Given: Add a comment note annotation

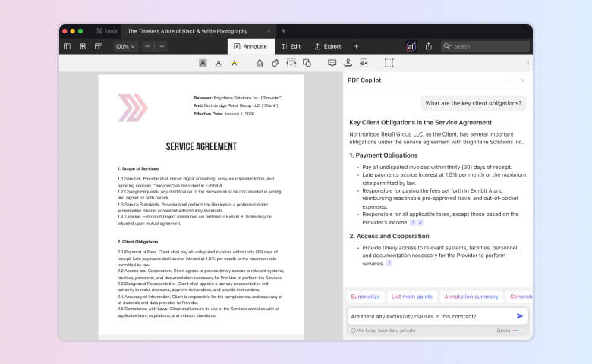Looking at the screenshot, I should (332, 63).
